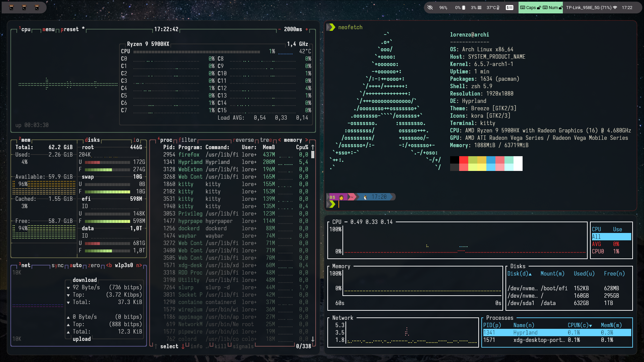Select next sort column right of memory
The image size is (644, 362).
(x=307, y=140)
